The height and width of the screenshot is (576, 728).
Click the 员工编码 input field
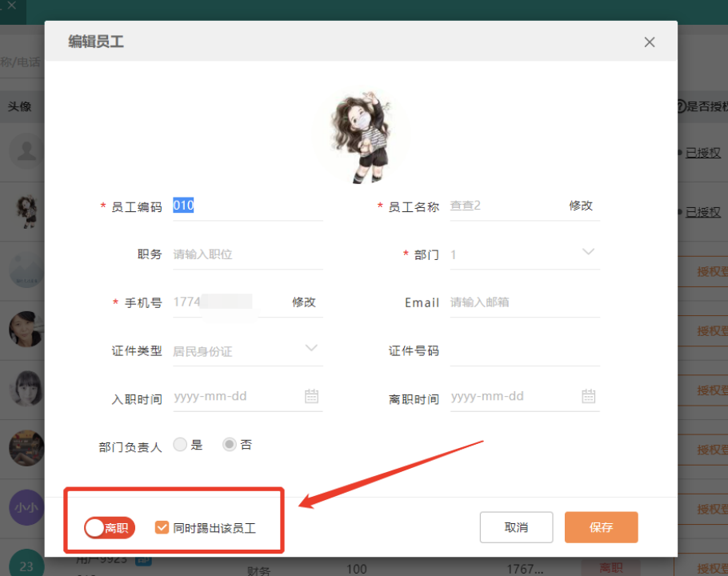(x=246, y=206)
